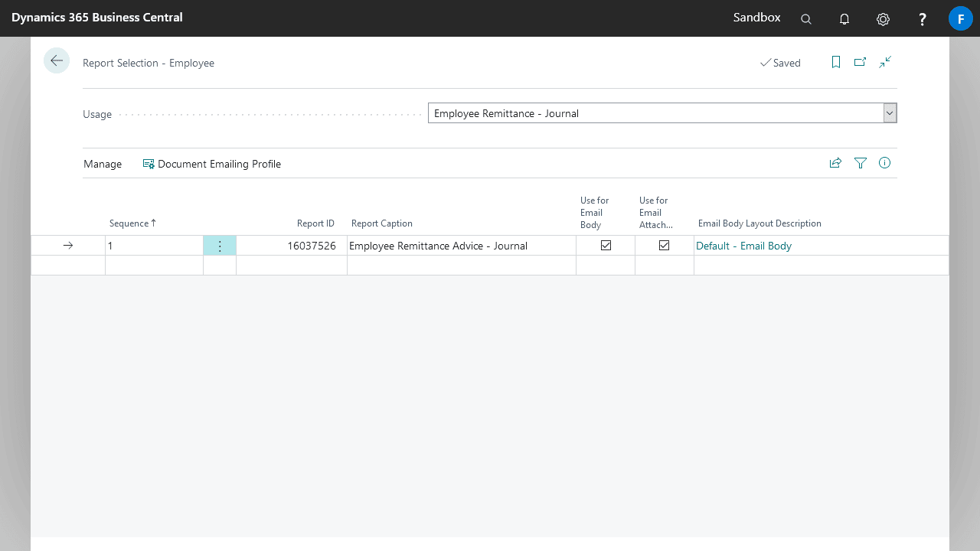Click Email Body Layout Description header
This screenshot has width=980, height=551.
pos(759,223)
